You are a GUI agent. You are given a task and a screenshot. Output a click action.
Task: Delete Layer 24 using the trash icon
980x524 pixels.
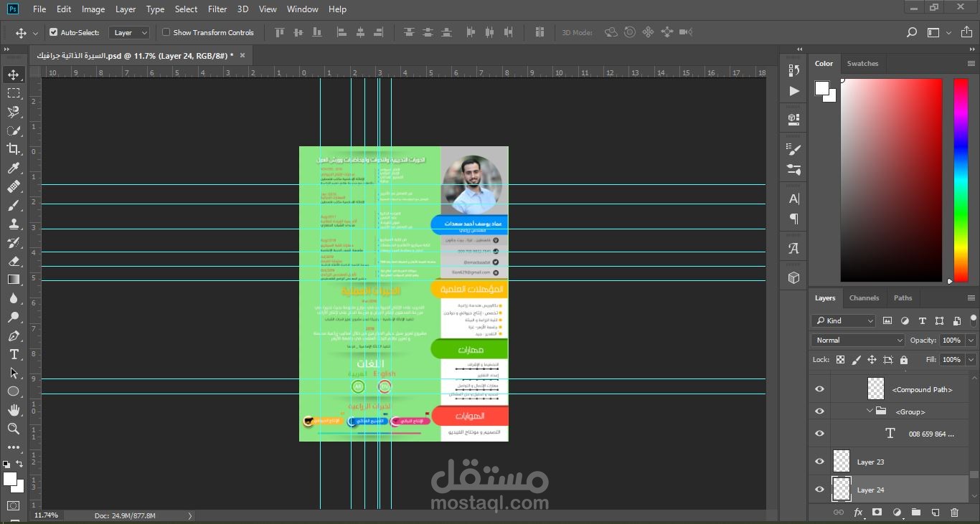pyautogui.click(x=953, y=512)
